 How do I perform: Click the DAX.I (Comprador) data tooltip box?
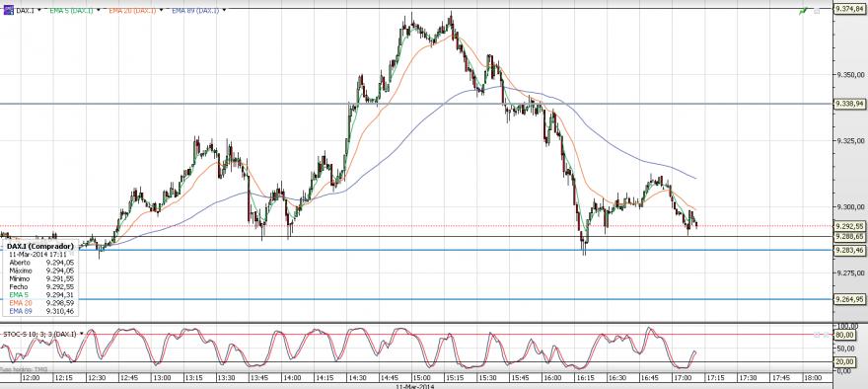point(39,278)
